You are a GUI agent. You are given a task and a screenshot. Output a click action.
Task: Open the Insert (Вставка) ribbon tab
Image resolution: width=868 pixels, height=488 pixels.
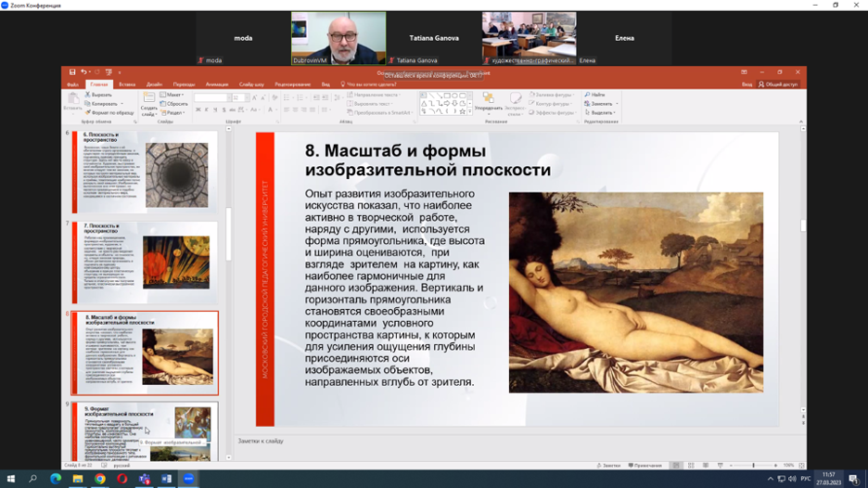coord(127,84)
